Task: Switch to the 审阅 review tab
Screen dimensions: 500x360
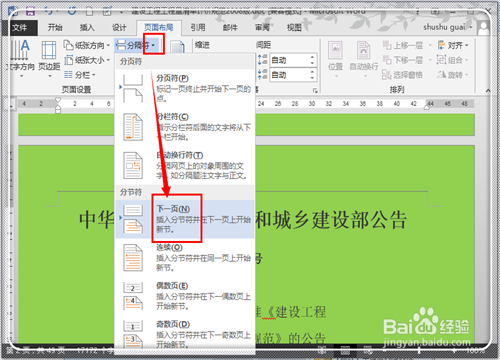Action: (262, 28)
